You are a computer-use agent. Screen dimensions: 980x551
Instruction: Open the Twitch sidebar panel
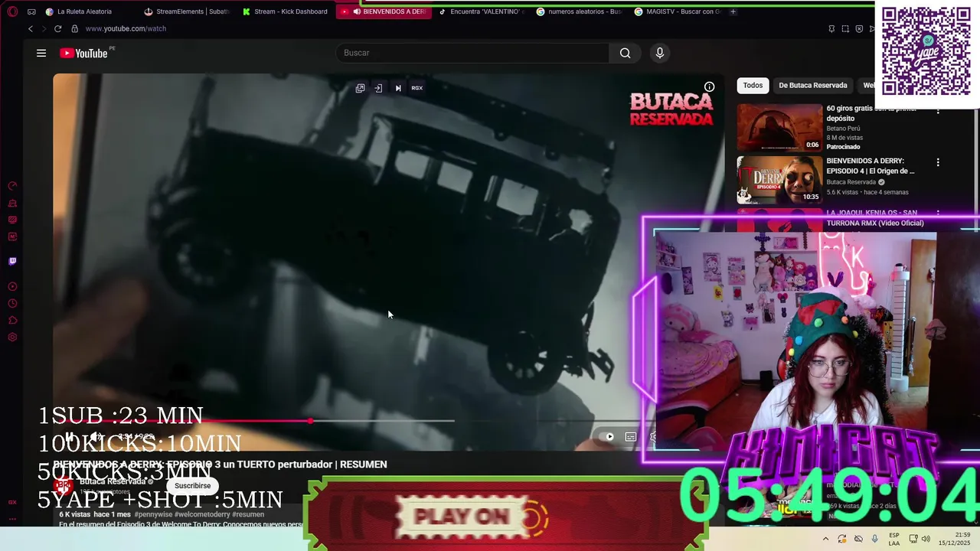coord(12,261)
